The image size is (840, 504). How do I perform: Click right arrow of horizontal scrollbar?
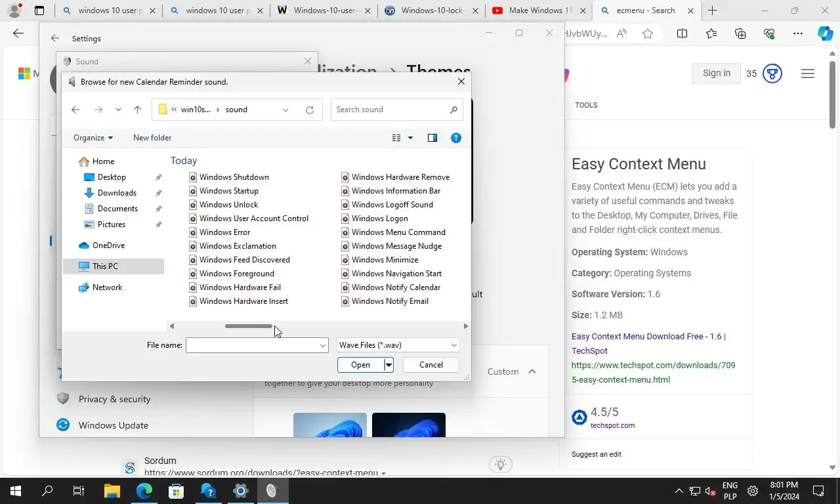[466, 326]
